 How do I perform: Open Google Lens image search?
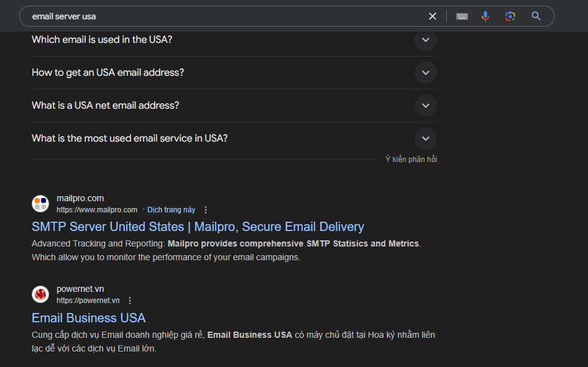[510, 16]
